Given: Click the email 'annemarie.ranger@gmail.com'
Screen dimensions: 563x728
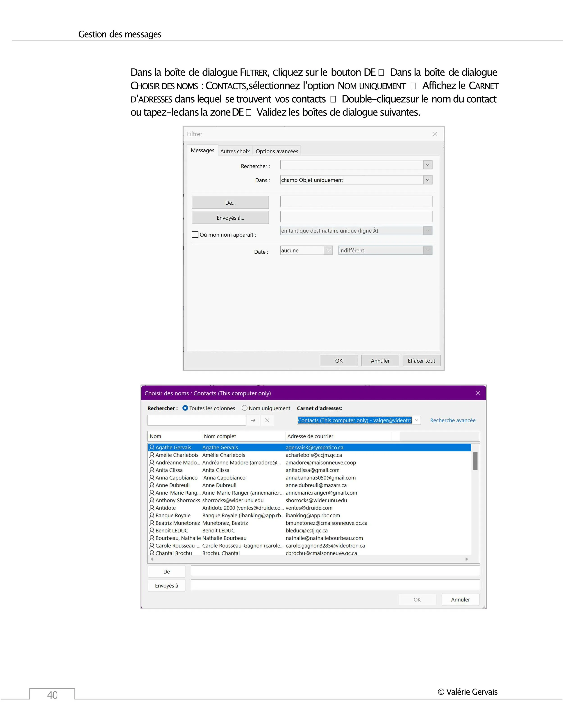Looking at the screenshot, I should coord(321,493).
